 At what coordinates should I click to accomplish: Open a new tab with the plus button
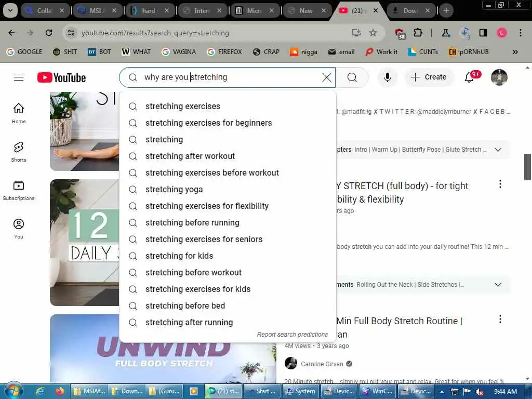(446, 10)
